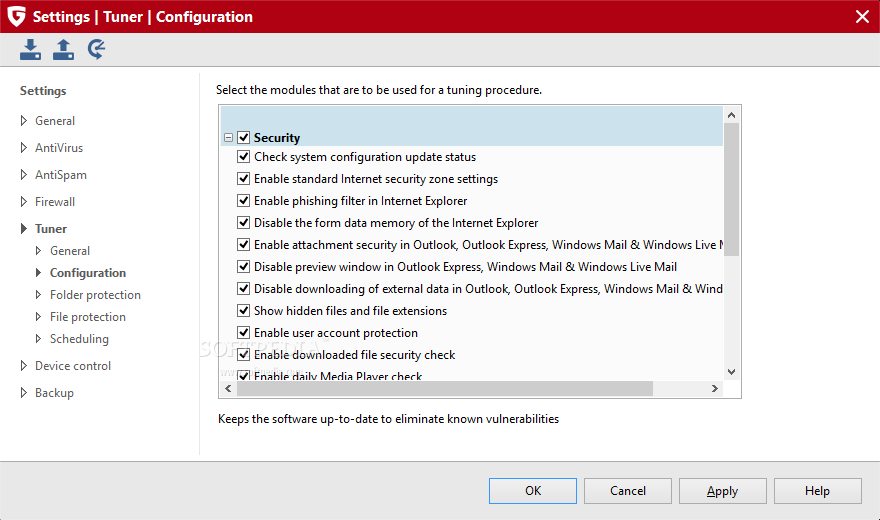Image resolution: width=880 pixels, height=520 pixels.
Task: Click the Help button
Action: [817, 491]
